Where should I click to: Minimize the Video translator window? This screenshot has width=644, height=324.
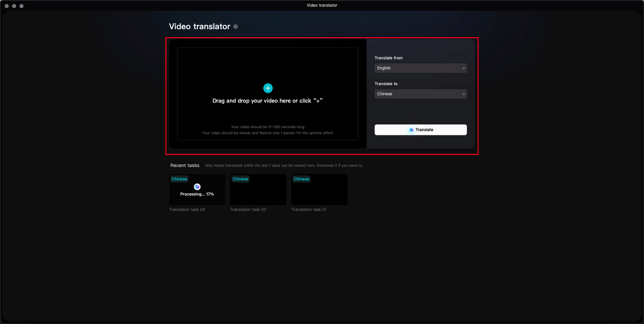click(14, 6)
